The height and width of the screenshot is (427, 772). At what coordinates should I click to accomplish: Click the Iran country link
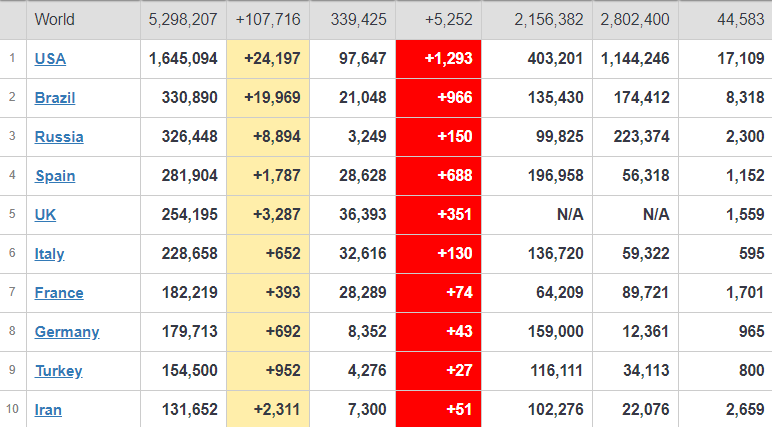click(48, 410)
